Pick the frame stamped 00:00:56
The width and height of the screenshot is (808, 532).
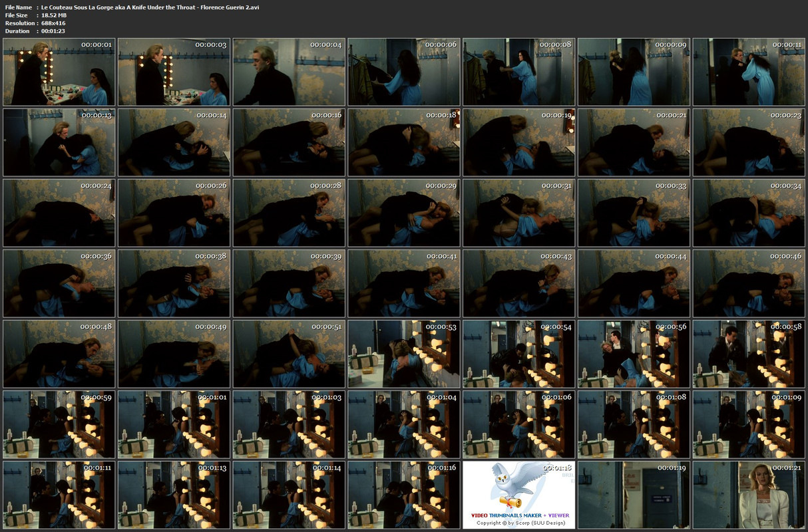click(634, 354)
